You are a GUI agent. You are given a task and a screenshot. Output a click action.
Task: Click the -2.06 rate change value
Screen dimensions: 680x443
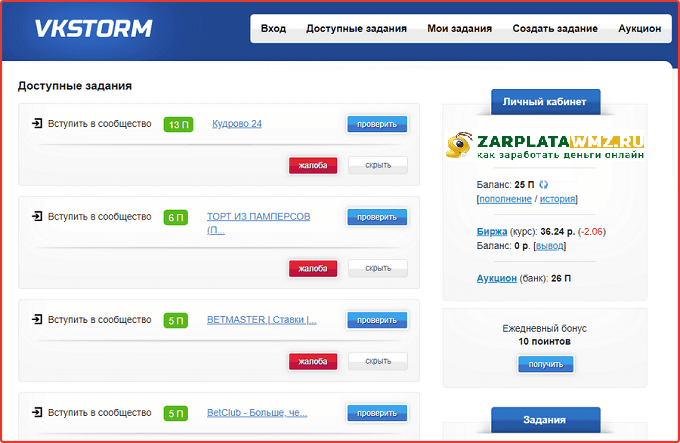(592, 231)
